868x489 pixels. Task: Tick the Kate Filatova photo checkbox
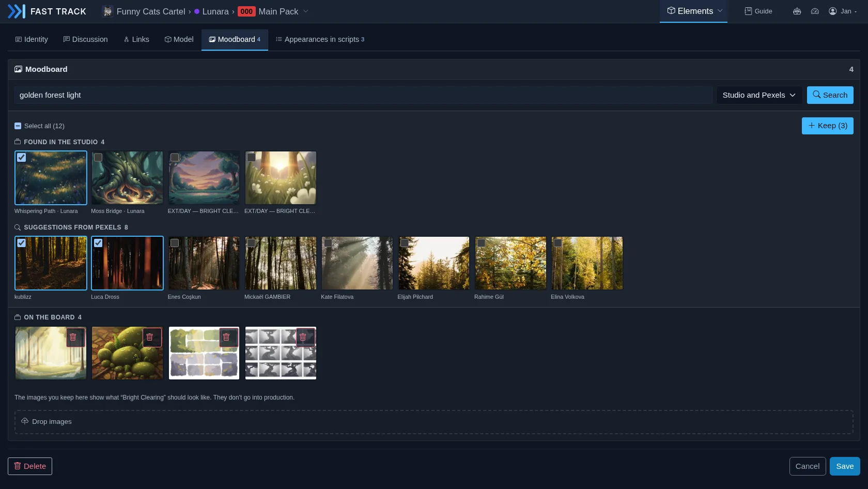point(328,243)
